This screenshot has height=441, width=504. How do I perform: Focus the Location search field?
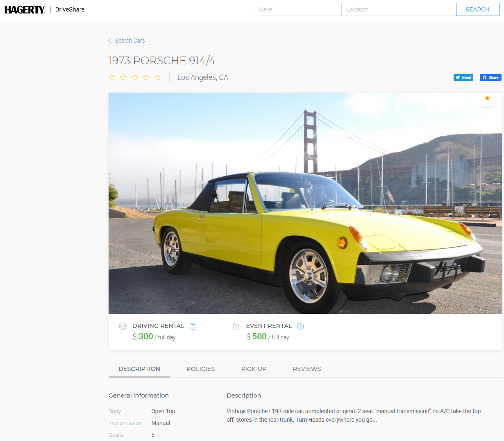398,9
